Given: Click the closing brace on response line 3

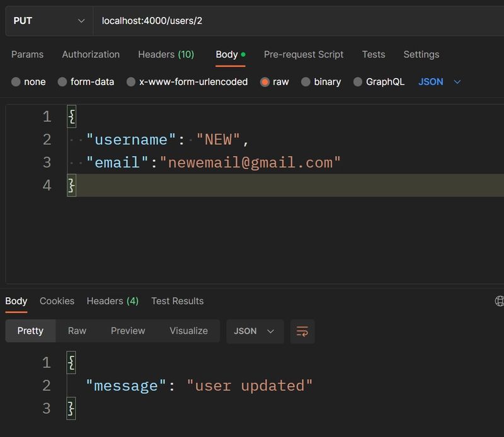Looking at the screenshot, I should click(x=71, y=409).
